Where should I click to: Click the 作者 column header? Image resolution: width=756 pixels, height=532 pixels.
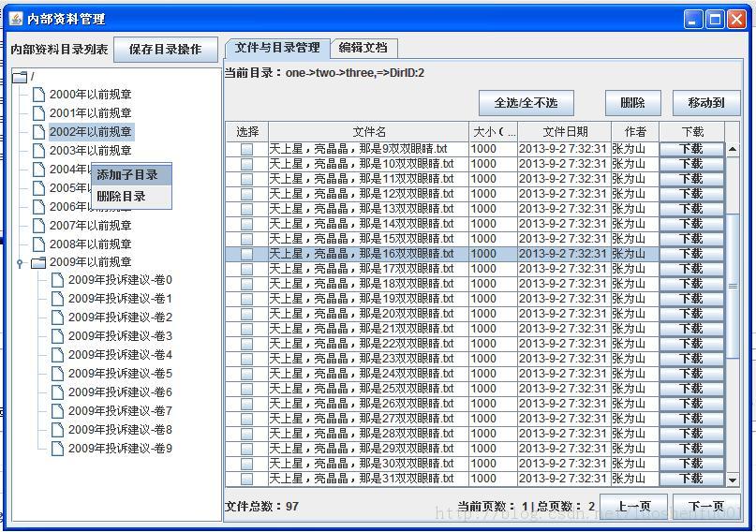coord(635,131)
